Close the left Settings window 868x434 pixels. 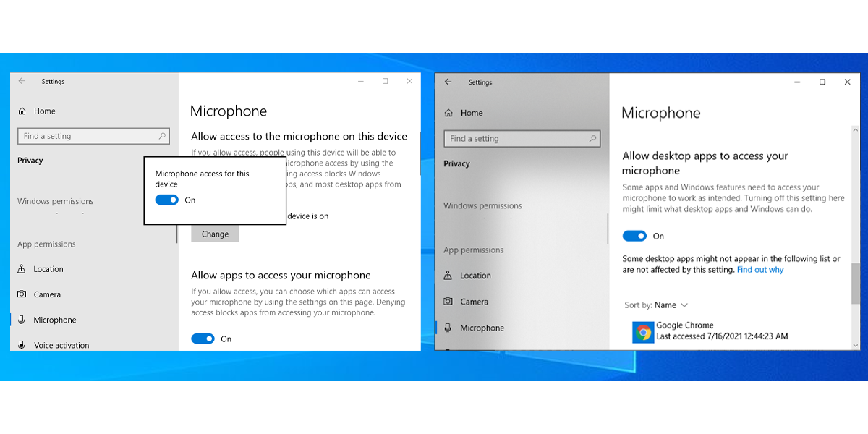[409, 82]
